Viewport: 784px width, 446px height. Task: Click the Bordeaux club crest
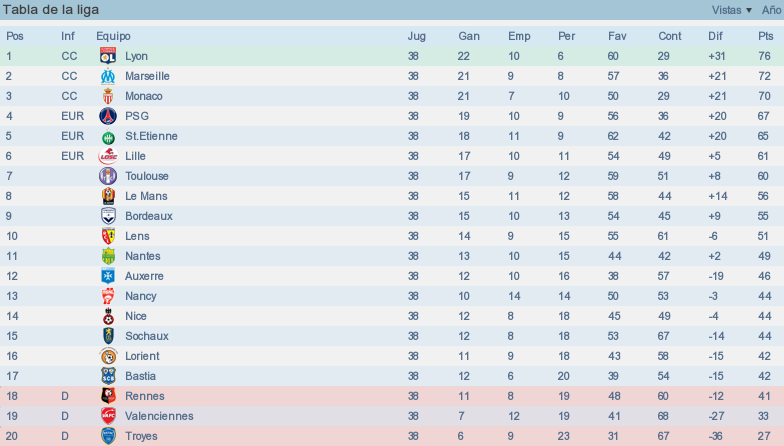tap(108, 216)
